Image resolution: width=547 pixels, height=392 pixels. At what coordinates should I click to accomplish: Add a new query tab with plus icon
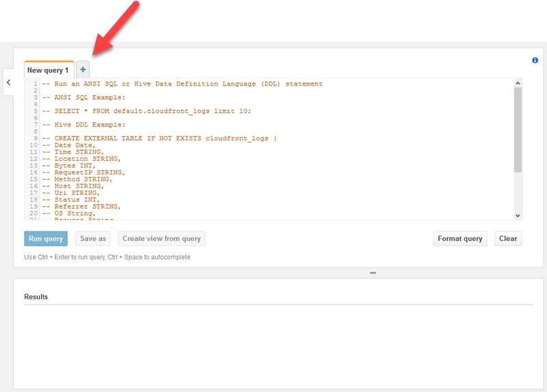click(83, 69)
